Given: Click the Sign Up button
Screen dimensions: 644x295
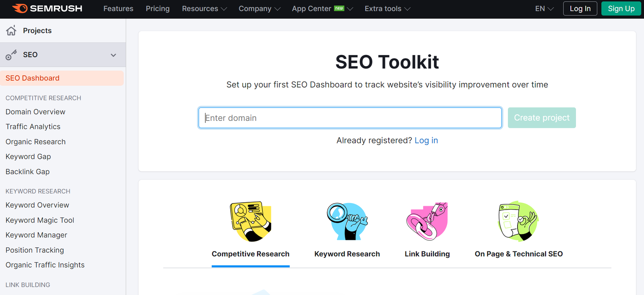Looking at the screenshot, I should point(621,8).
